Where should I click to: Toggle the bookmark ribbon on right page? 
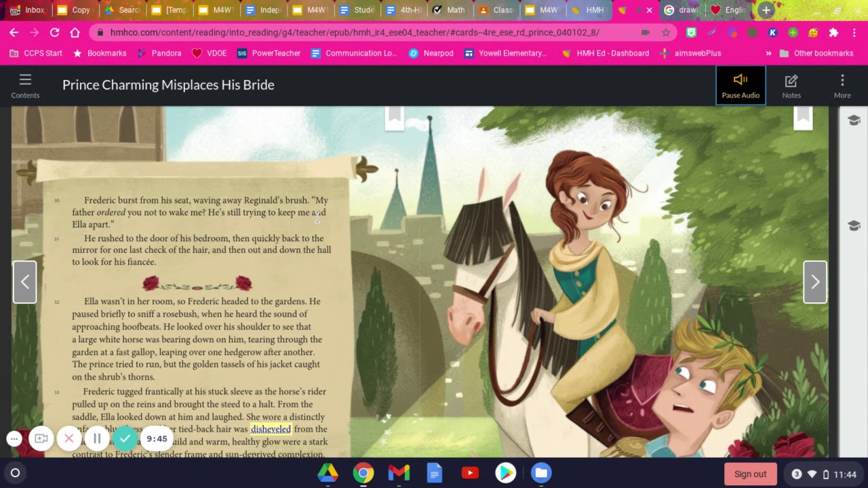pyautogui.click(x=803, y=118)
